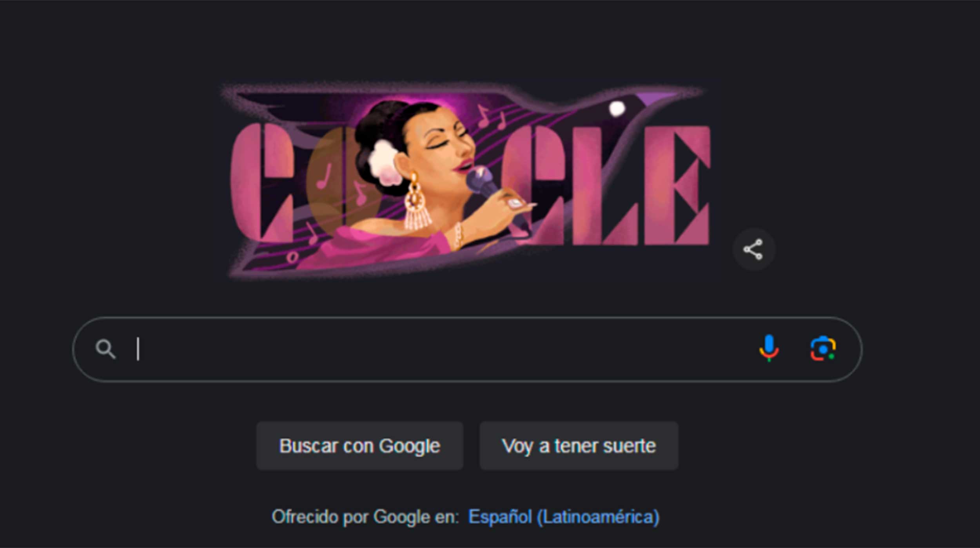Click the Buscar con Google button
Image resolution: width=980 pixels, height=548 pixels.
(x=359, y=446)
